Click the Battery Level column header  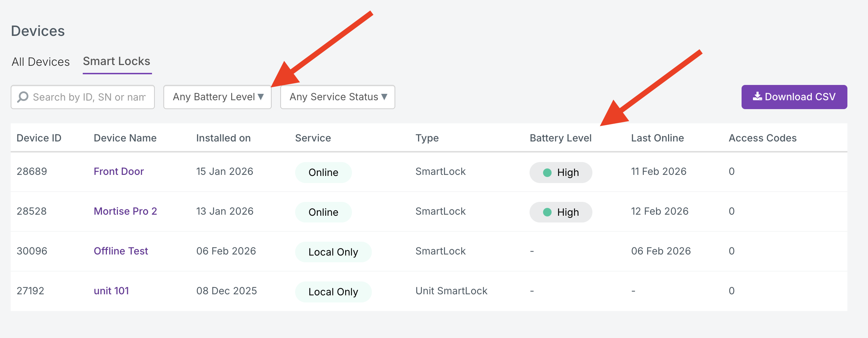point(560,138)
